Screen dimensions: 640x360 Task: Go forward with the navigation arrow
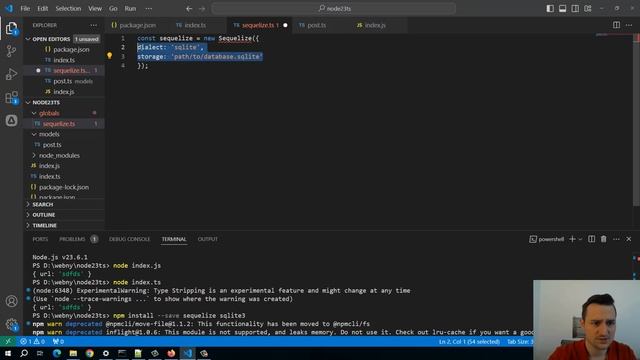[202, 9]
